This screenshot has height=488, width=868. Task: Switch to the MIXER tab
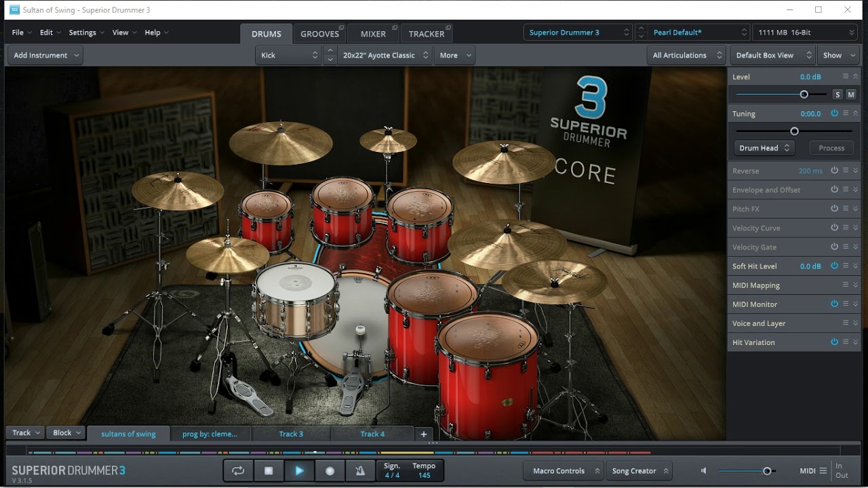pyautogui.click(x=373, y=34)
